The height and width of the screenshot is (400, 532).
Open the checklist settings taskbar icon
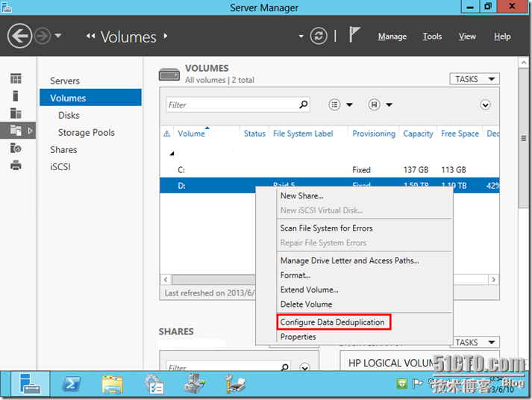point(154,384)
